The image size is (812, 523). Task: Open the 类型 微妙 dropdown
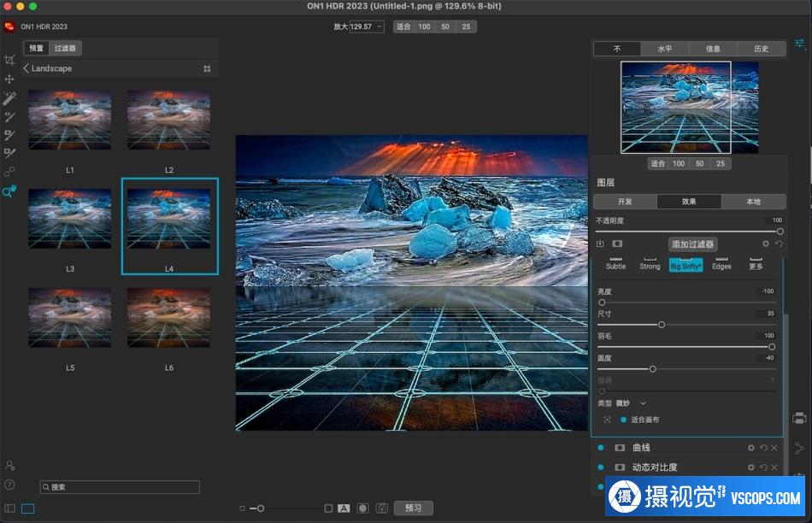[630, 403]
